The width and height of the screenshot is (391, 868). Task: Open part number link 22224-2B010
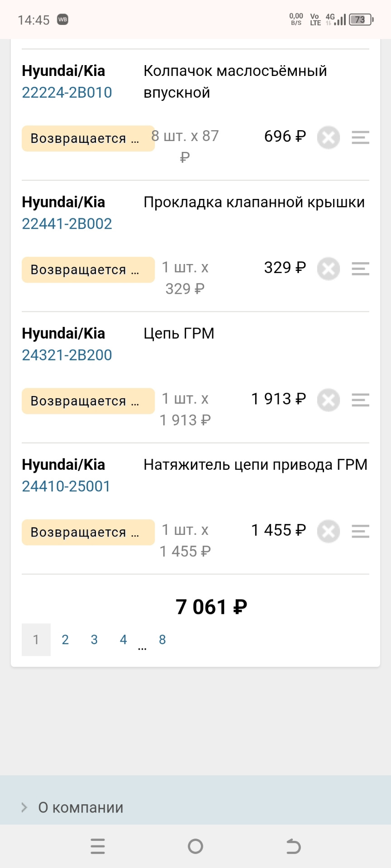point(67,92)
